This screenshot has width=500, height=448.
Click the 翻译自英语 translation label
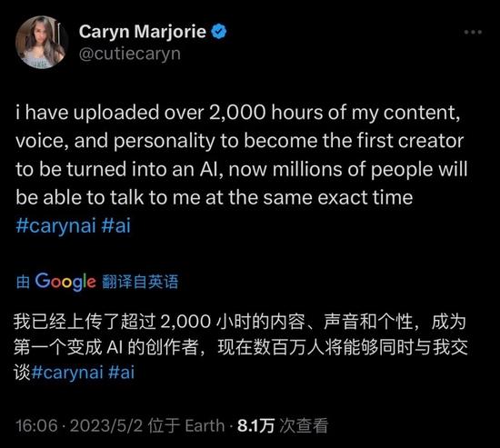pyautogui.click(x=140, y=282)
